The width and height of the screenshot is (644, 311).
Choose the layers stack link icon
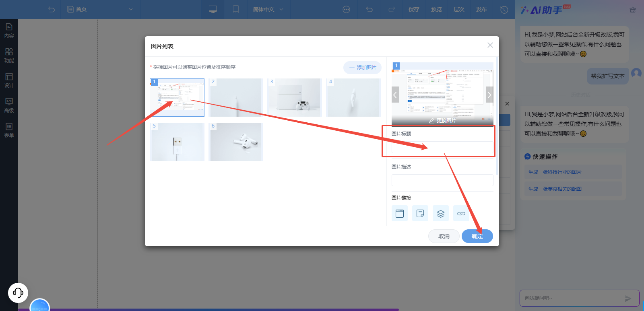(441, 213)
